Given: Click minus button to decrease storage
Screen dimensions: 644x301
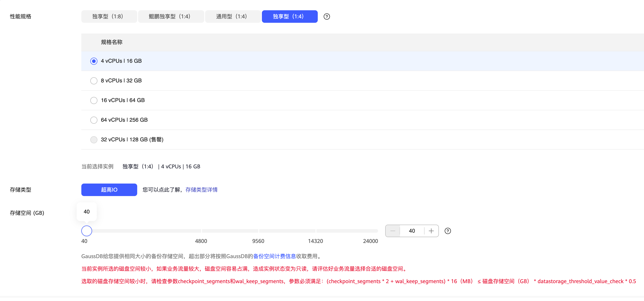Looking at the screenshot, I should tap(393, 231).
